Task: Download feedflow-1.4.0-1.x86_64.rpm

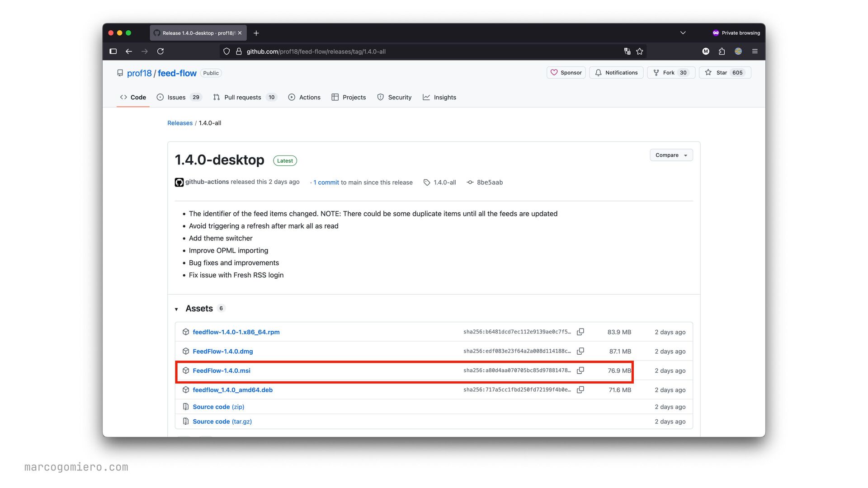Action: pyautogui.click(x=236, y=332)
